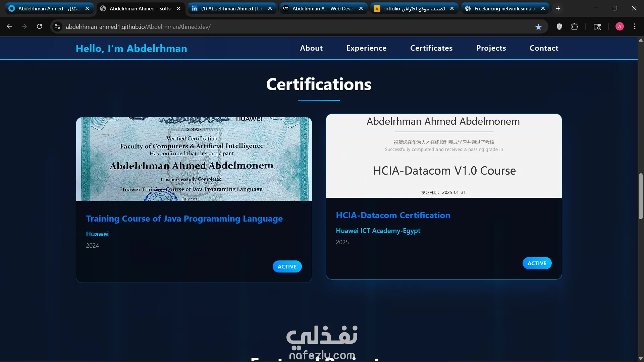Viewport: 644px width, 362px height.
Task: Open the Projects navigation link
Action: click(x=491, y=48)
